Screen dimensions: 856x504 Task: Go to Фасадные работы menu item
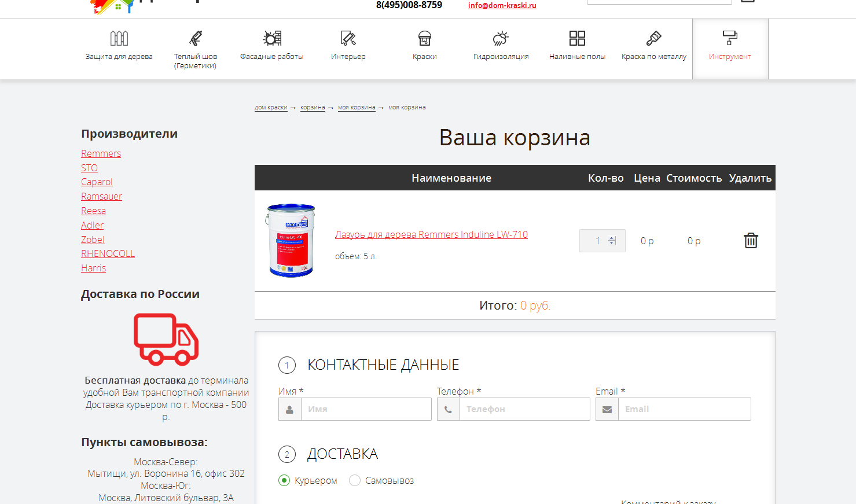[272, 57]
